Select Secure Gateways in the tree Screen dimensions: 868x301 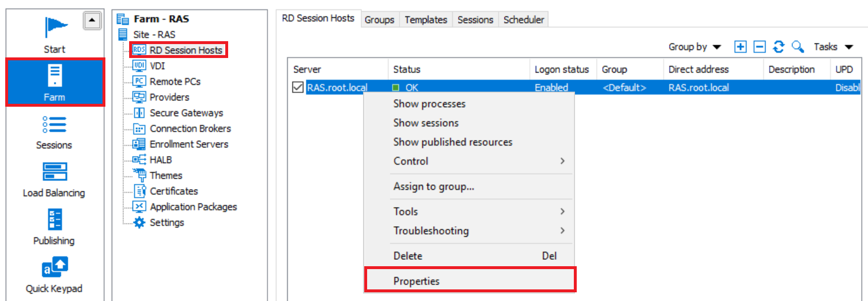(186, 113)
